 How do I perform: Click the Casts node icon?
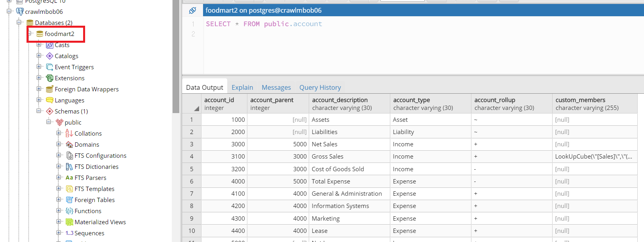click(x=49, y=45)
